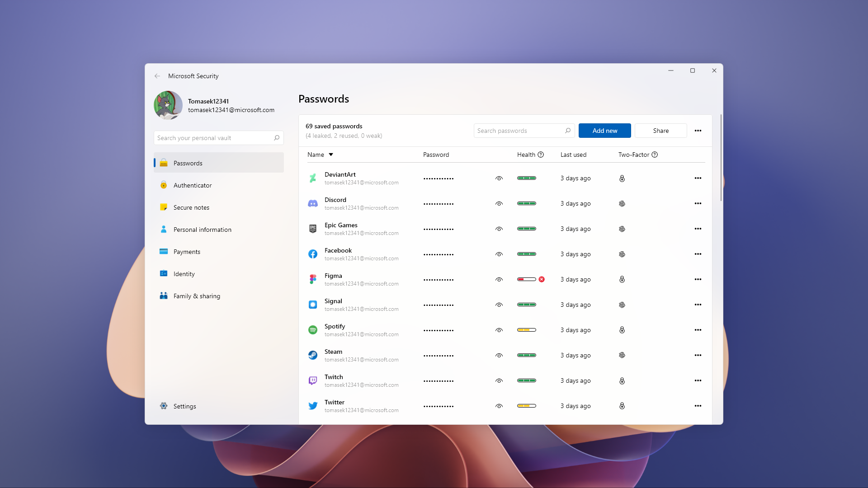Click Figma red health bar

tap(527, 279)
